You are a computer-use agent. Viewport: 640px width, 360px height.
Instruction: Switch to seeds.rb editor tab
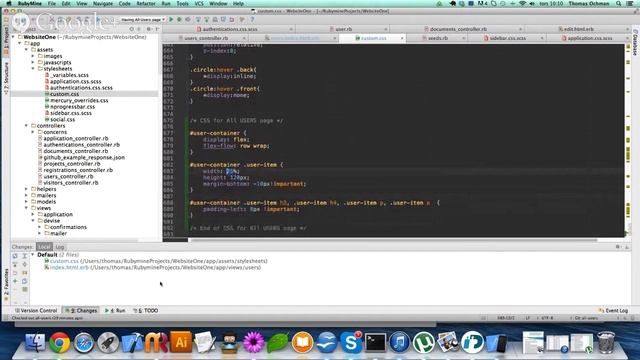438,38
